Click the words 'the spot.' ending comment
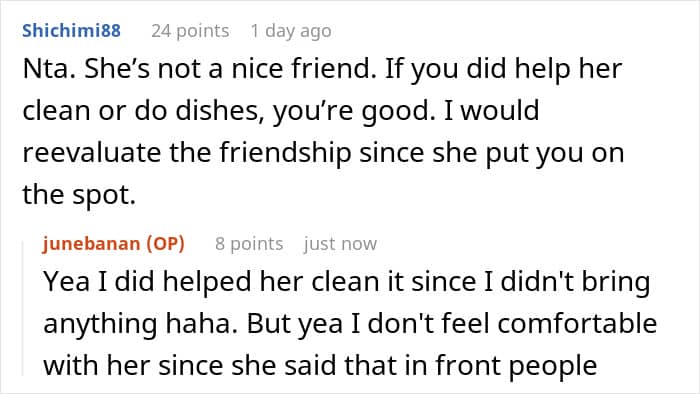Image resolution: width=700 pixels, height=394 pixels. pyautogui.click(x=79, y=195)
